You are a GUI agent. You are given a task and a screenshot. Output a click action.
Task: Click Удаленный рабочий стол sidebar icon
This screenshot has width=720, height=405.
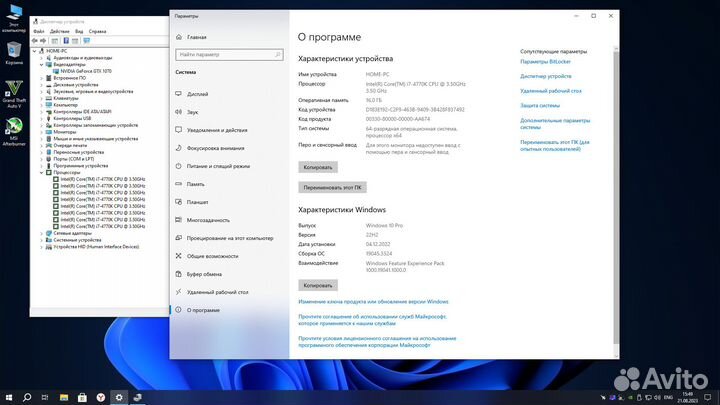pyautogui.click(x=178, y=292)
